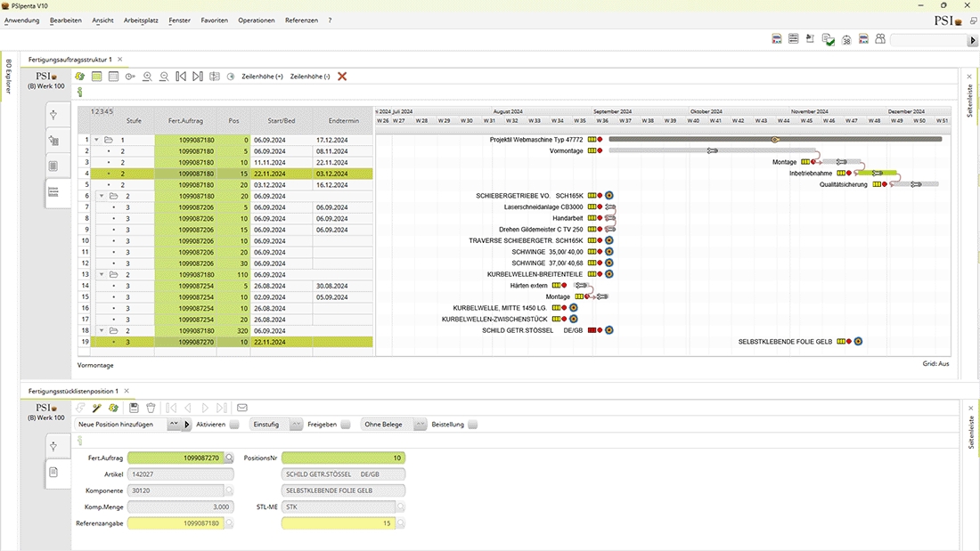This screenshot has width=980, height=551.
Task: Collapse the tree node in row 6
Action: click(x=102, y=196)
